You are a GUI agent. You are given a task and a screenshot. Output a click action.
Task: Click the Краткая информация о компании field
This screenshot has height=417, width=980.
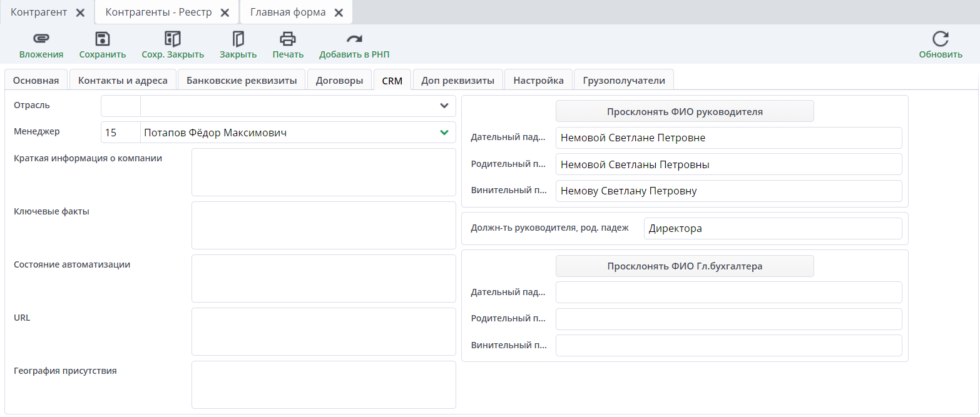pyautogui.click(x=323, y=173)
